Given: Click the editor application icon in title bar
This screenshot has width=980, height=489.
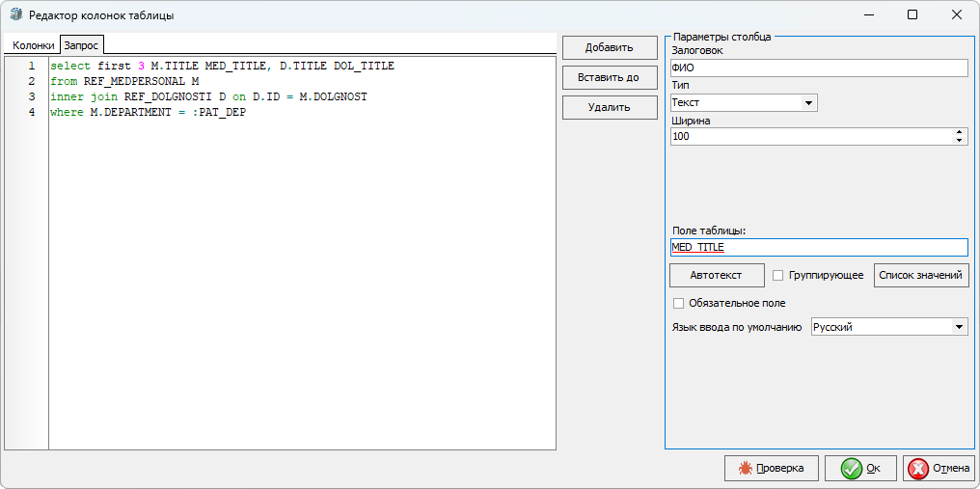Looking at the screenshot, I should tap(16, 14).
